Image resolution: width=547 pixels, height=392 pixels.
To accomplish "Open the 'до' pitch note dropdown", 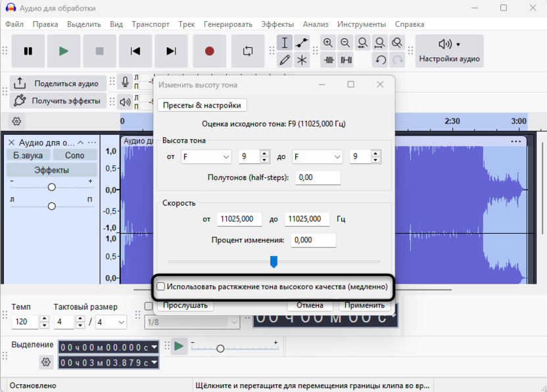I will (317, 157).
